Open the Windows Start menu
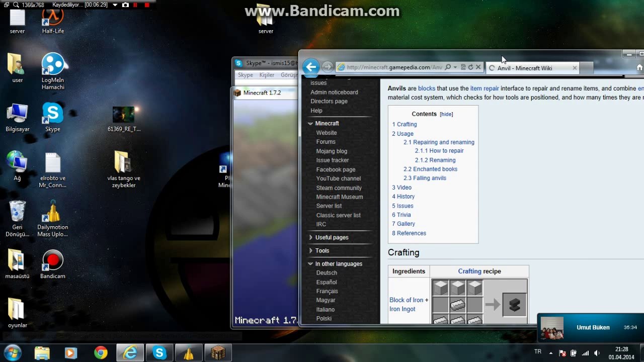Screen dimensions: 644x362 pos(12,352)
